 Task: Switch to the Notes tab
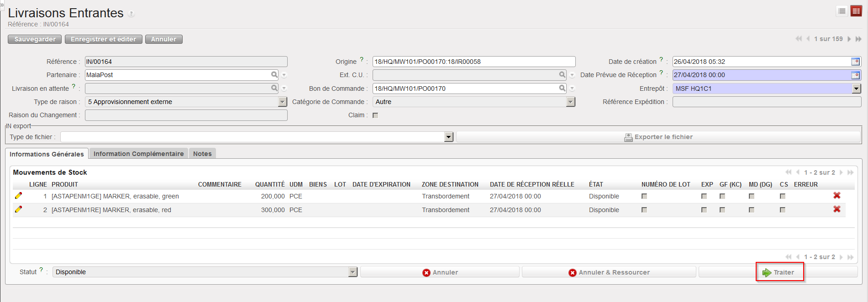[202, 154]
